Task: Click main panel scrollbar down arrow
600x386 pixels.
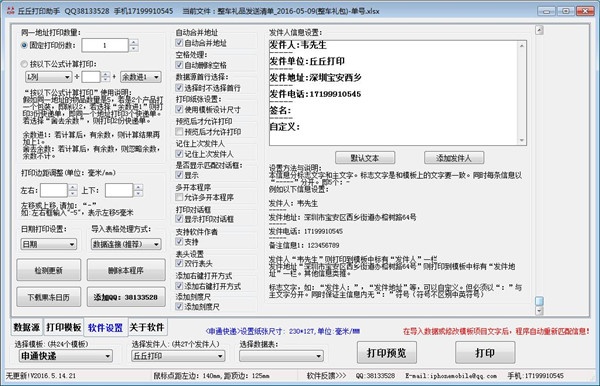Action: [540, 311]
